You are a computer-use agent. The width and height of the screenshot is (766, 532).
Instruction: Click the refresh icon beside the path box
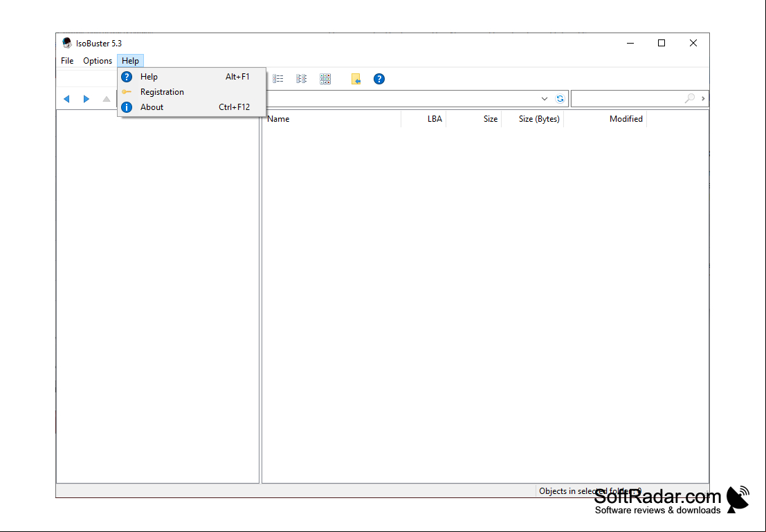click(x=560, y=99)
